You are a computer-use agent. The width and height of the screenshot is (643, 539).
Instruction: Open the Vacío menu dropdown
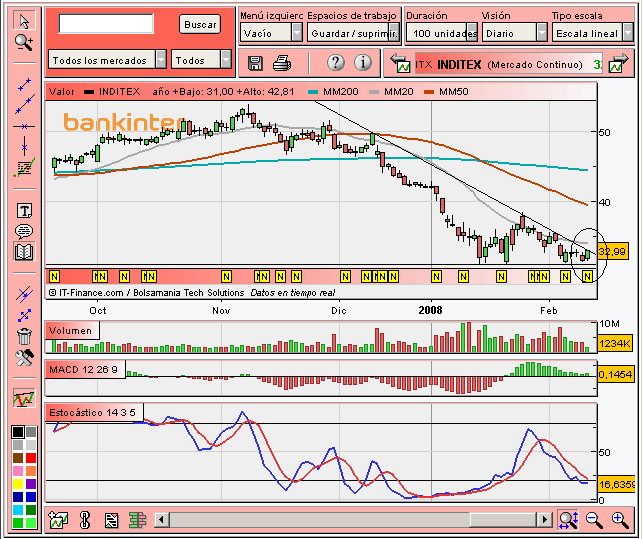pyautogui.click(x=271, y=33)
